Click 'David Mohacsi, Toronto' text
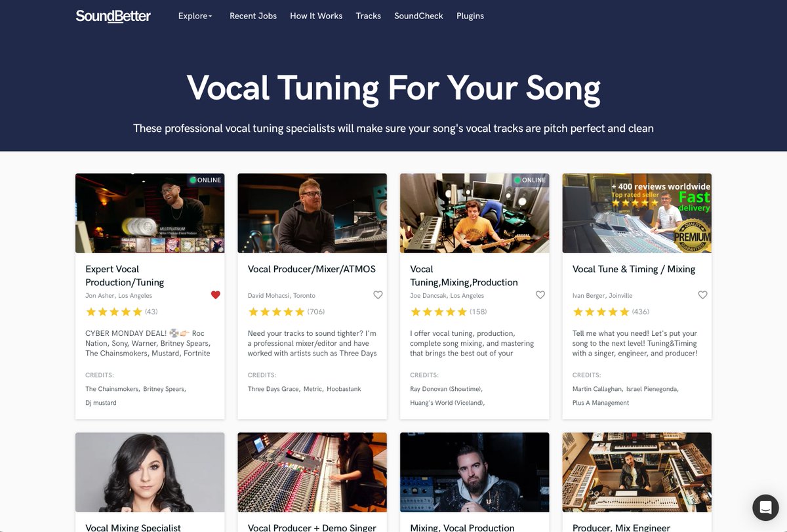 [281, 296]
